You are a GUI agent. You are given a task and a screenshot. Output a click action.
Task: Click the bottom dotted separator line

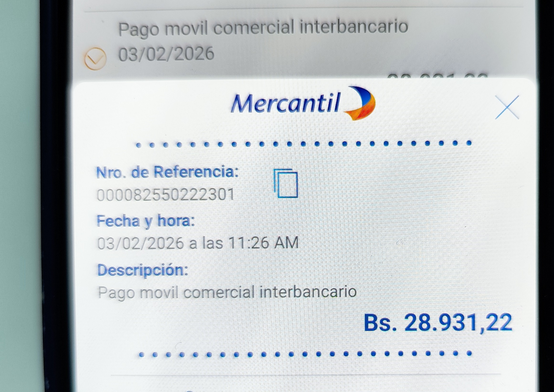click(x=305, y=354)
